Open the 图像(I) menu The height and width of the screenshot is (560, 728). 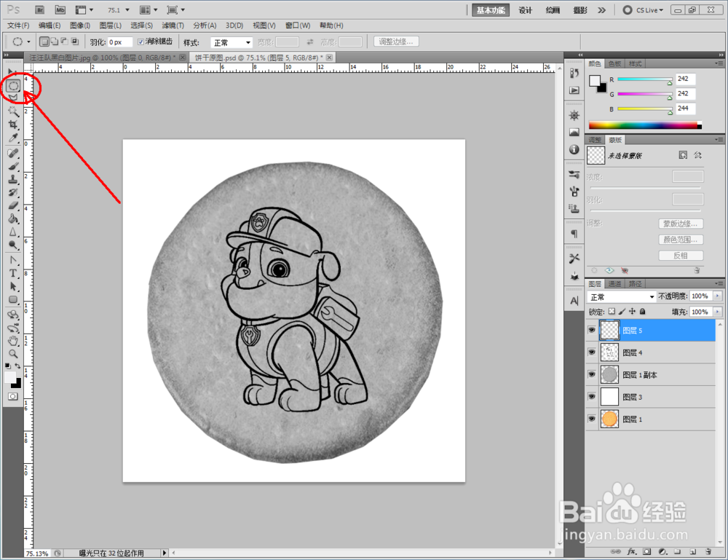coord(80,25)
